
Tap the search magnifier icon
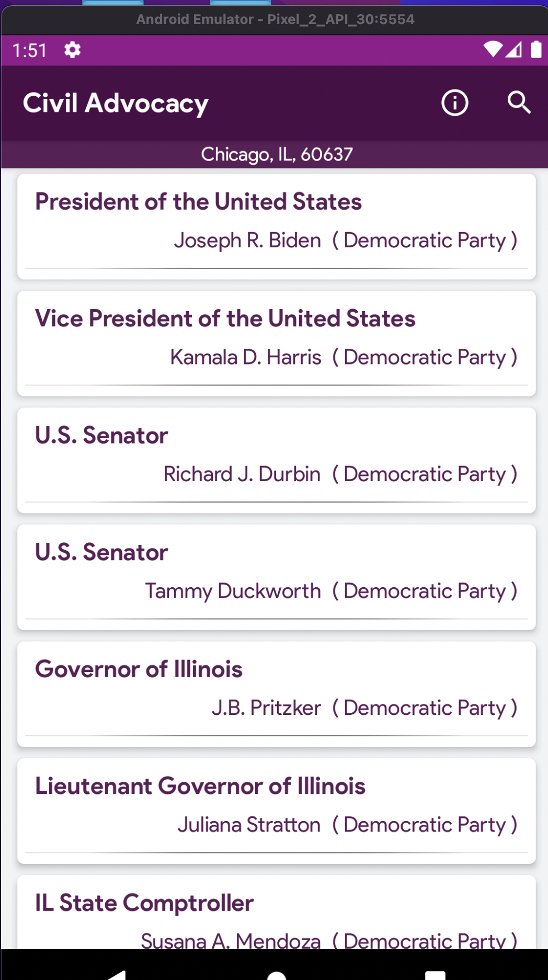click(x=519, y=102)
